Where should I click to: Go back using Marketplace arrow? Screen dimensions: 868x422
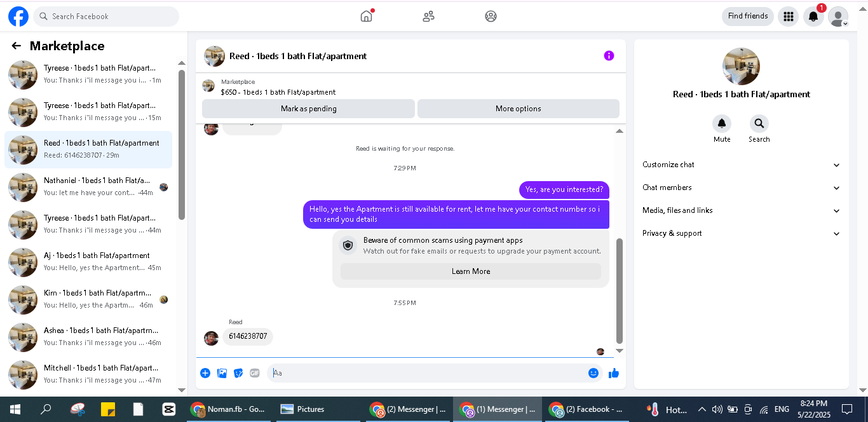(x=17, y=46)
